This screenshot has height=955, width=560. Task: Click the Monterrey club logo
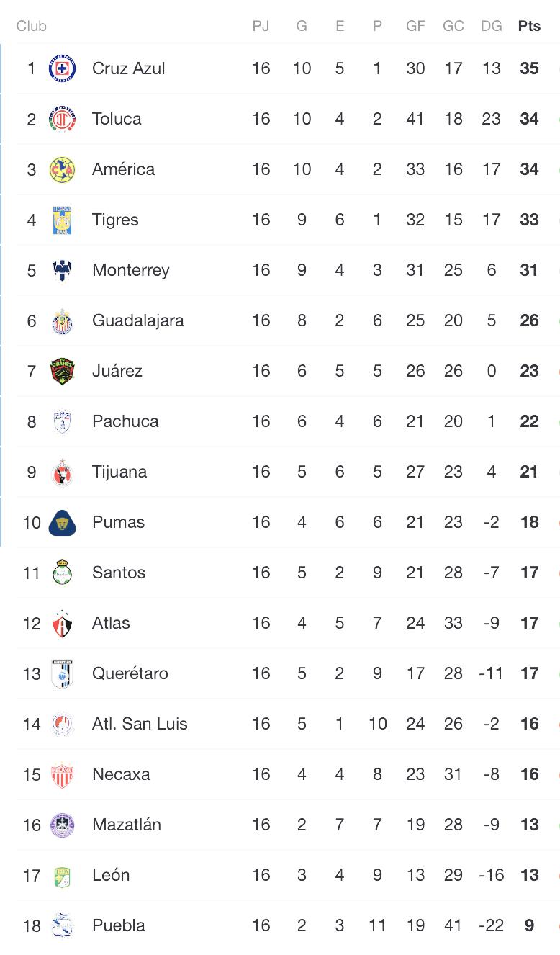click(x=63, y=270)
